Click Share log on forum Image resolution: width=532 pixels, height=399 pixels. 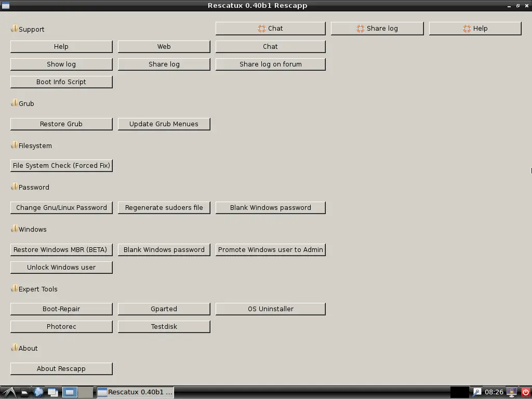270,64
